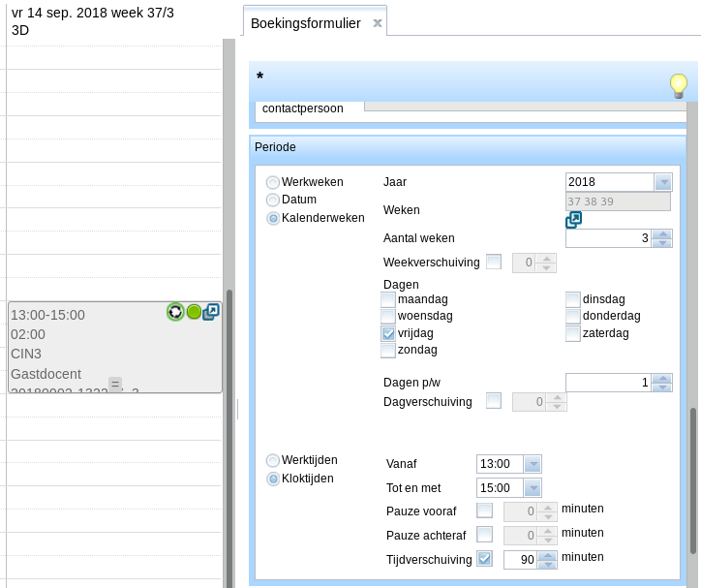
Task: Open appointment in new window icon
Action: 210,312
